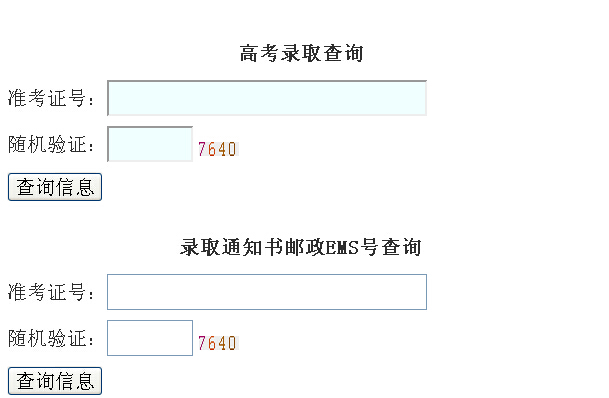Screen dimensions: 609x398
Task: Click the 7640 captcha image in the upper form
Action: point(218,149)
